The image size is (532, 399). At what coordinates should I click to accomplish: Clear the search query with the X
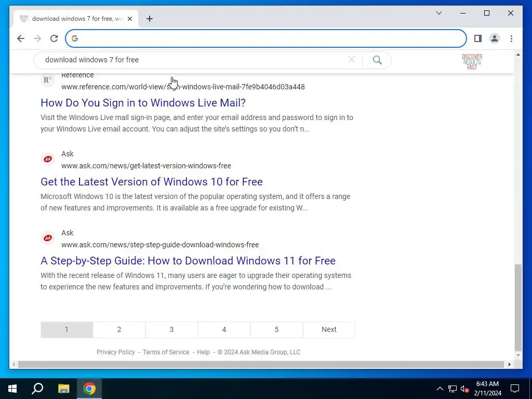[352, 60]
